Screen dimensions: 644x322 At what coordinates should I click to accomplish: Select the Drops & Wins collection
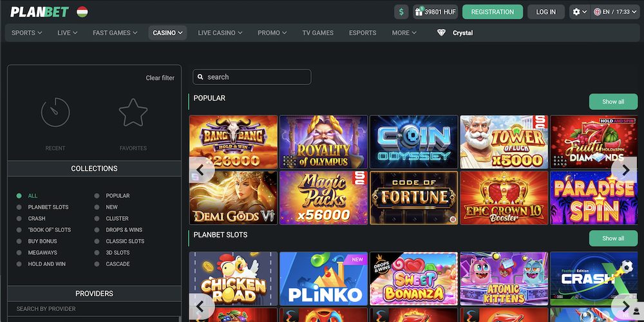tap(125, 230)
